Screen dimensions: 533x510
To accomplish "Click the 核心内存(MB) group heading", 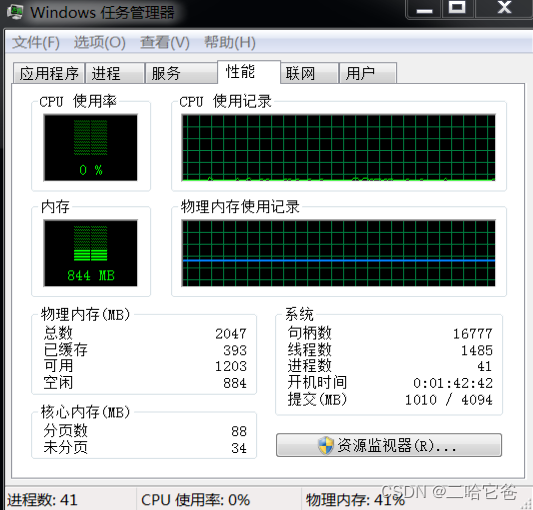I will click(x=85, y=412).
